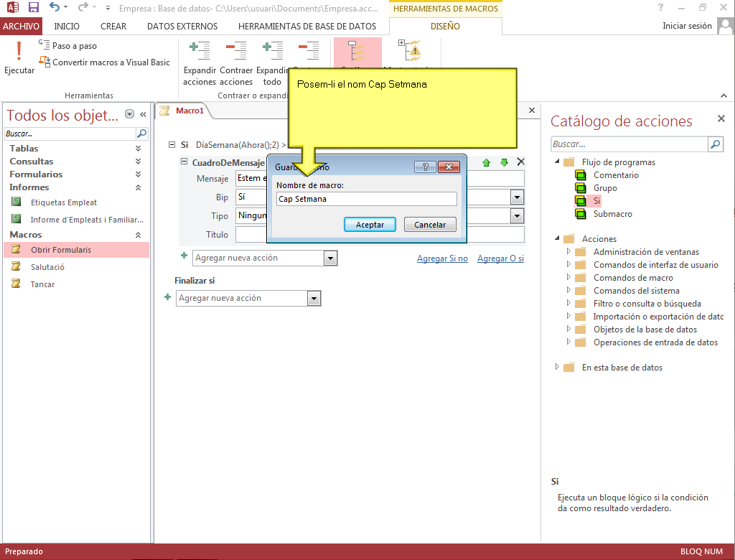Click the Aceptar button
Image resolution: width=735 pixels, height=560 pixels.
tap(370, 225)
